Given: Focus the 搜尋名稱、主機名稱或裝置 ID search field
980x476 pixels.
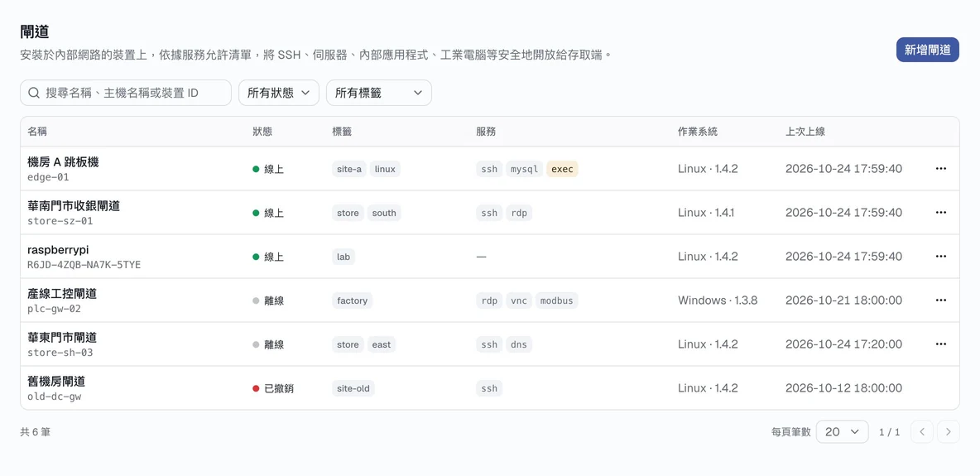Looking at the screenshot, I should [x=126, y=93].
